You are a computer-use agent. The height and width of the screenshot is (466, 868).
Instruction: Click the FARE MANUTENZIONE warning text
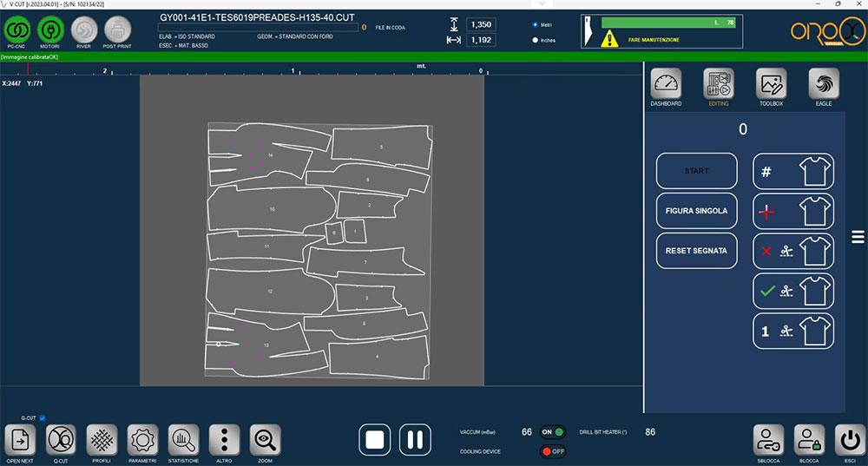click(654, 40)
